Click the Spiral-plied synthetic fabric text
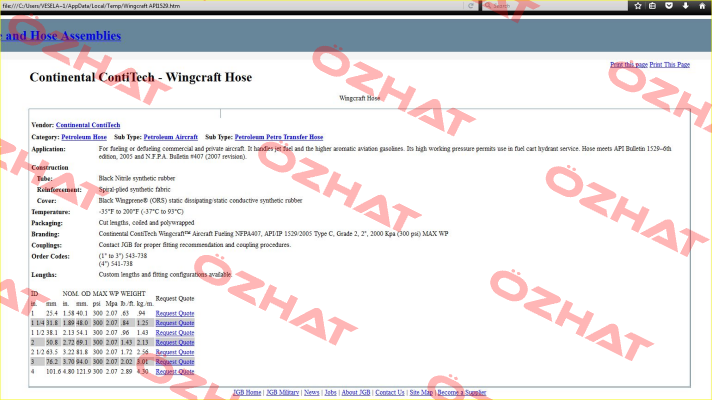Viewport: 712px width, 400px height. [x=134, y=189]
